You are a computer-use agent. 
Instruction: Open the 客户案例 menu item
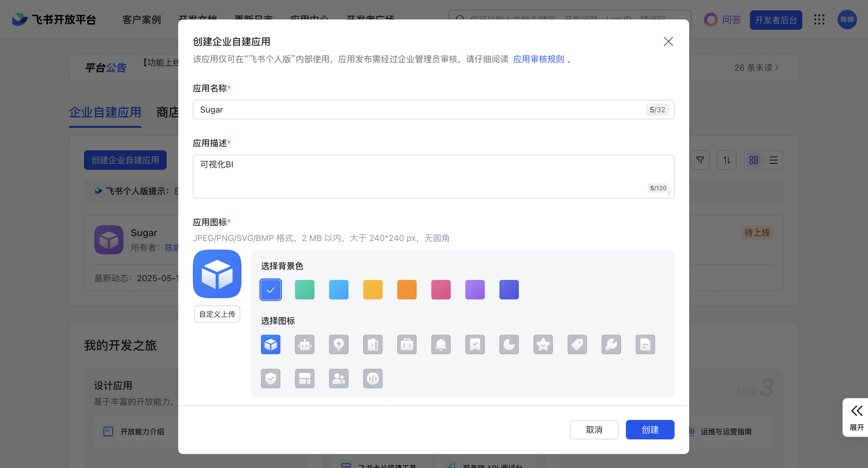[x=141, y=19]
